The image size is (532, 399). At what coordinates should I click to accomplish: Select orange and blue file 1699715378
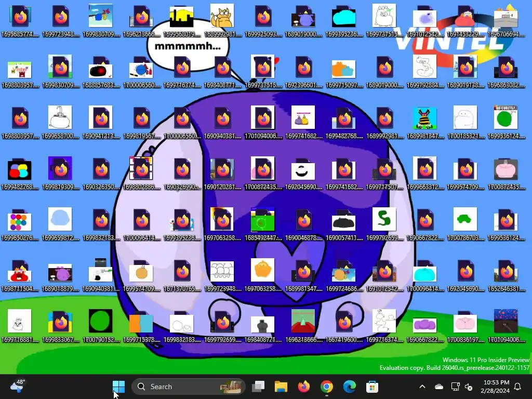pos(141,326)
